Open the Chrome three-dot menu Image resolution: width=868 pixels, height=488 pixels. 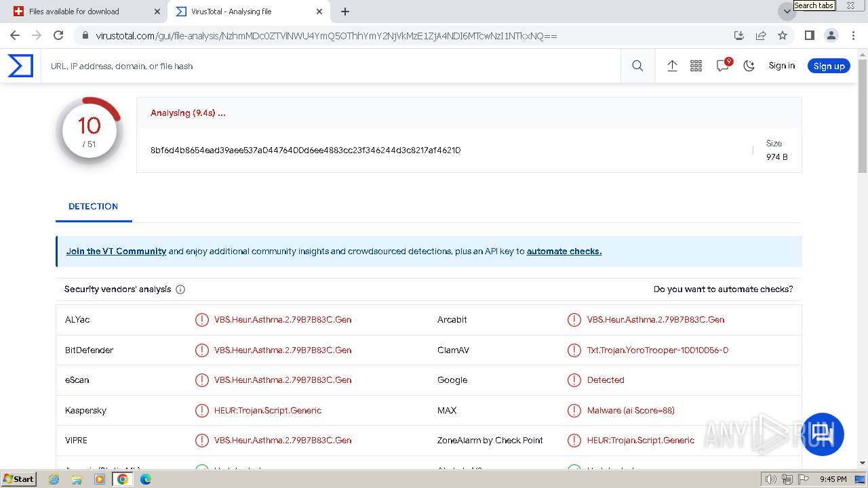(852, 35)
